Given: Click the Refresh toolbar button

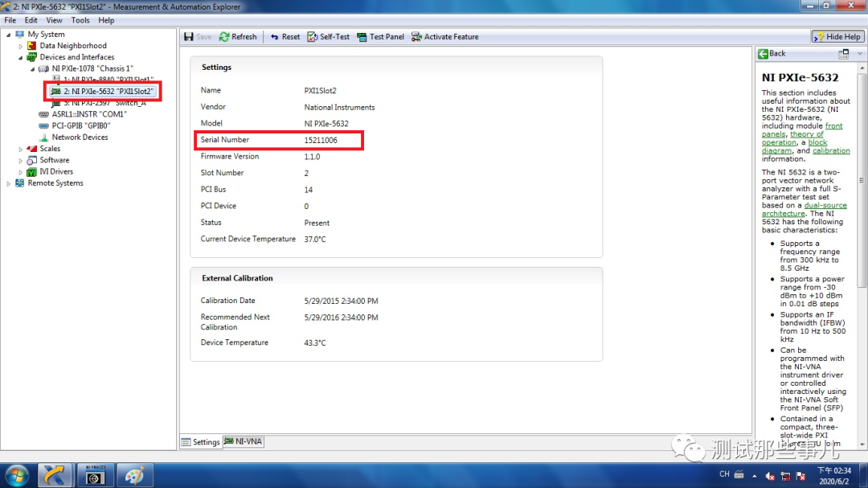Looking at the screenshot, I should point(238,36).
